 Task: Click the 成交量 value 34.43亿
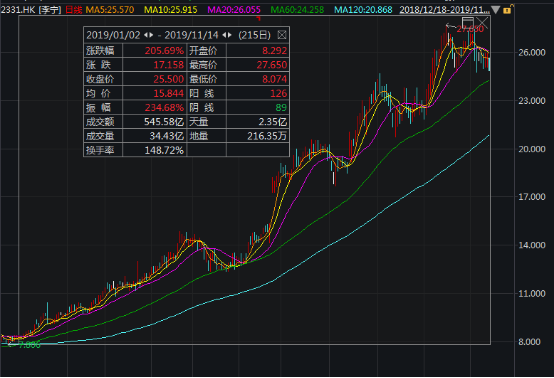coord(166,136)
